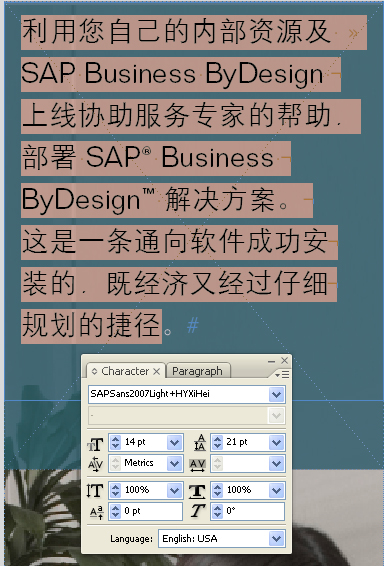Open the disabled font style dropdown

(x=276, y=416)
